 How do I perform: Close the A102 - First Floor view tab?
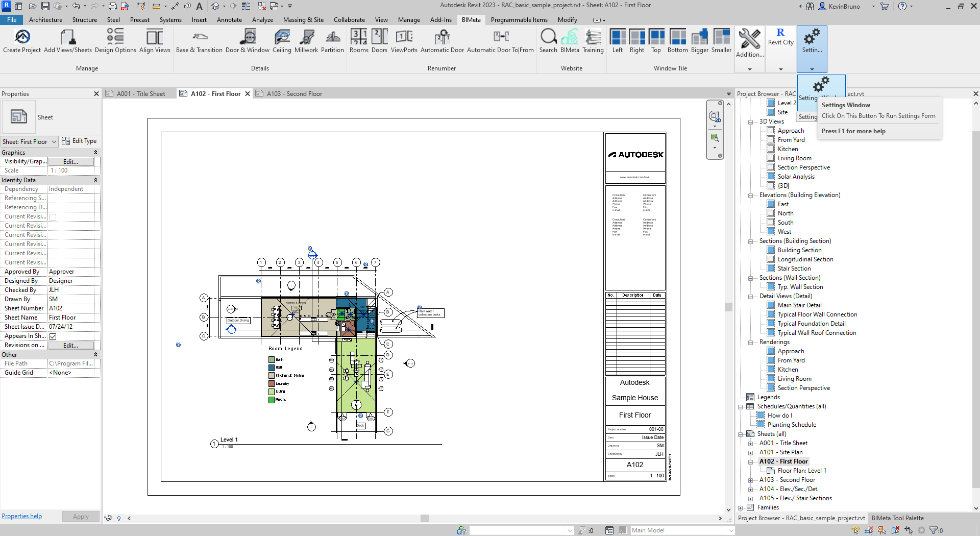pos(248,94)
